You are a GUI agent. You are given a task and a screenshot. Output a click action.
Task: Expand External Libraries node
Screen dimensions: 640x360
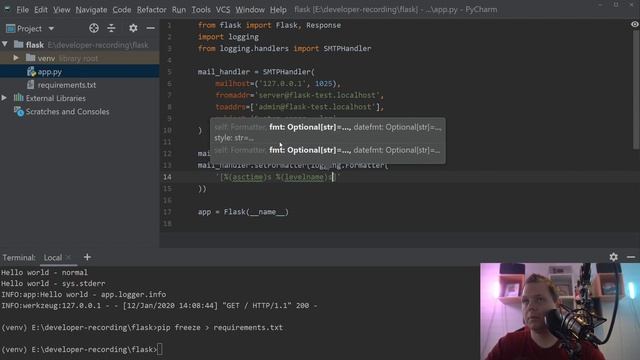point(4,98)
